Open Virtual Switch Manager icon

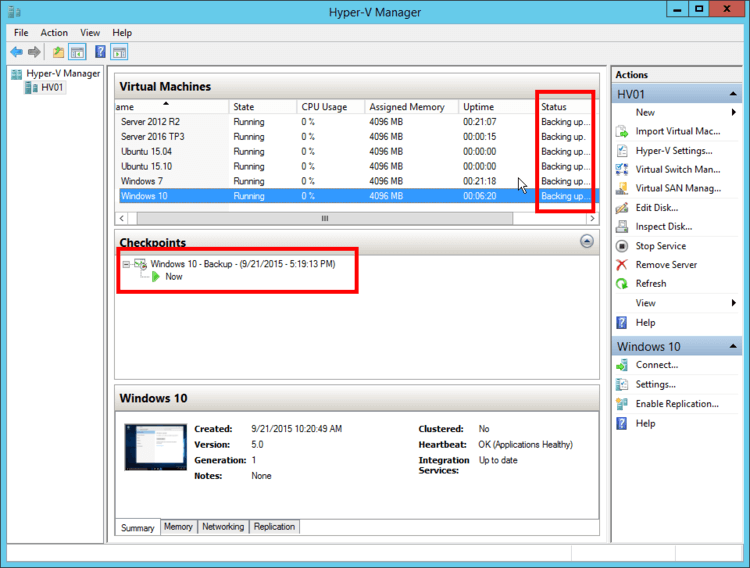622,169
